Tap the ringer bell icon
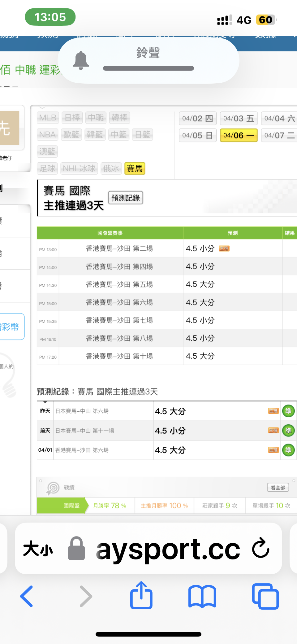 tap(81, 60)
